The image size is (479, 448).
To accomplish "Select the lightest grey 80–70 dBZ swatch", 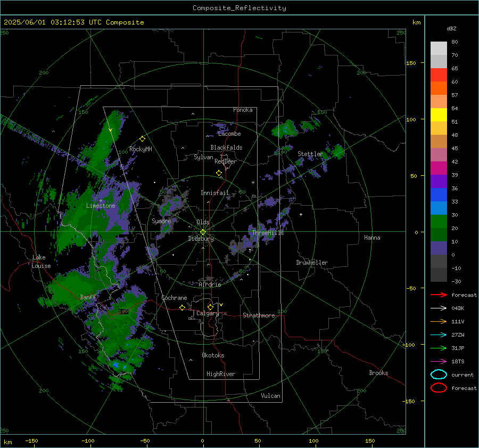I will point(439,48).
